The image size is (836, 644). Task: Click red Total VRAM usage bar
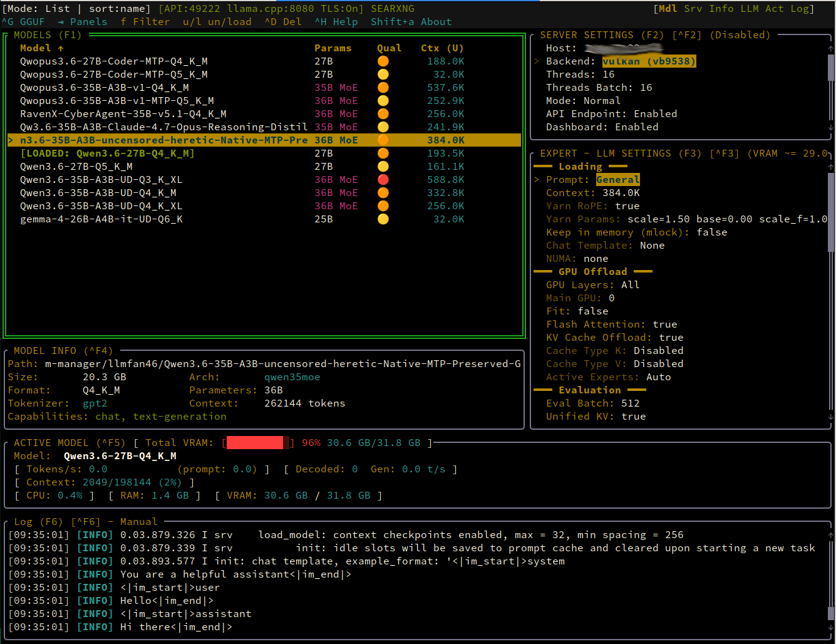click(x=255, y=443)
